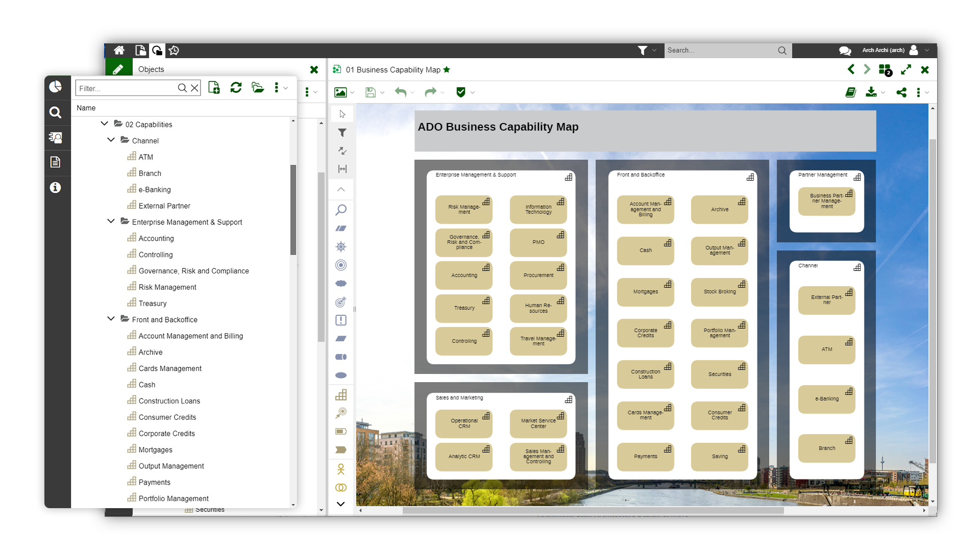Collapse the Channel folder
Screen dimensions: 980x551
coord(111,140)
